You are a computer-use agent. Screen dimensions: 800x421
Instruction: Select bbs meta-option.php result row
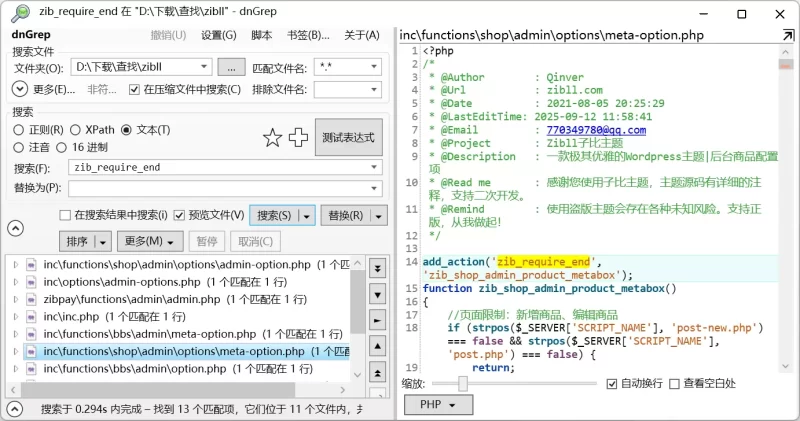tap(187, 334)
